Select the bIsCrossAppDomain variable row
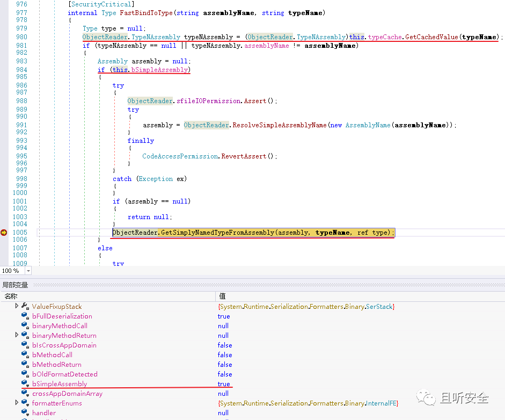Image resolution: width=505 pixels, height=420 pixels. click(x=252, y=345)
